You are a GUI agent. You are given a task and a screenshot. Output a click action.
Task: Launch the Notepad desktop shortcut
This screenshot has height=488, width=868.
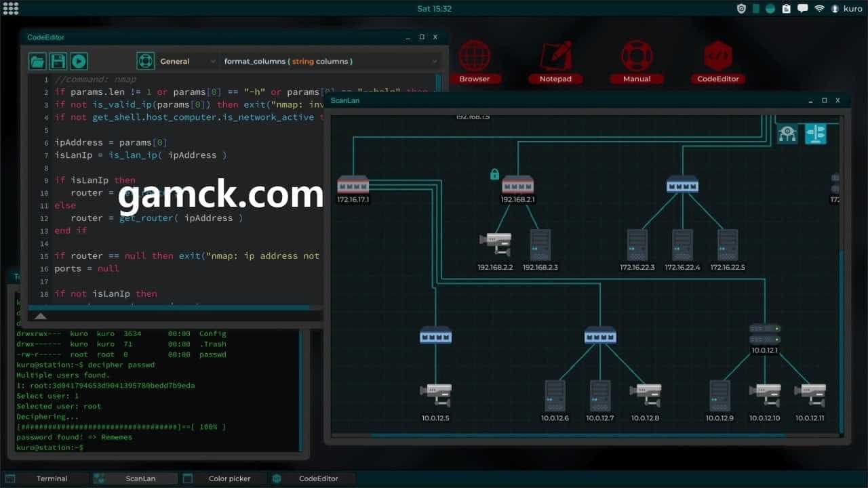(x=555, y=62)
